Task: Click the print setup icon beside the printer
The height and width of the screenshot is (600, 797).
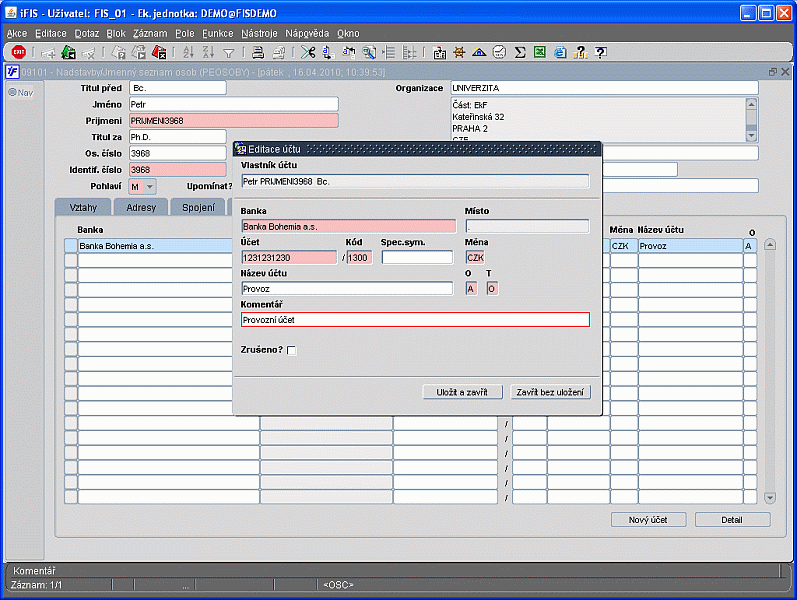Action: click(279, 52)
